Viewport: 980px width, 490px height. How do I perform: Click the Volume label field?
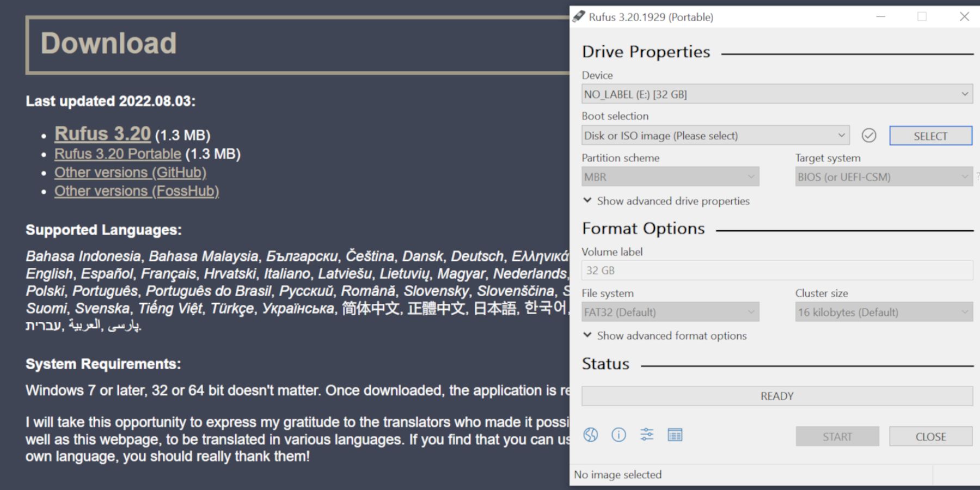click(x=777, y=271)
